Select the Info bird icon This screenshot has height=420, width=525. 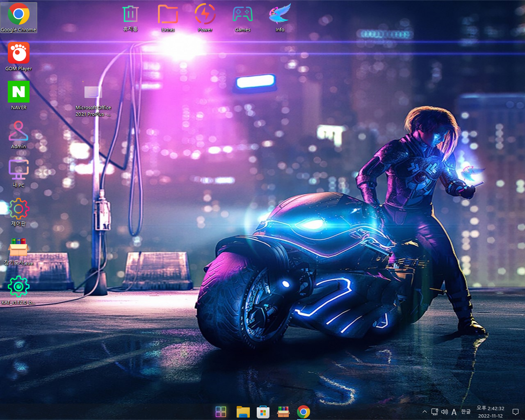click(x=280, y=18)
